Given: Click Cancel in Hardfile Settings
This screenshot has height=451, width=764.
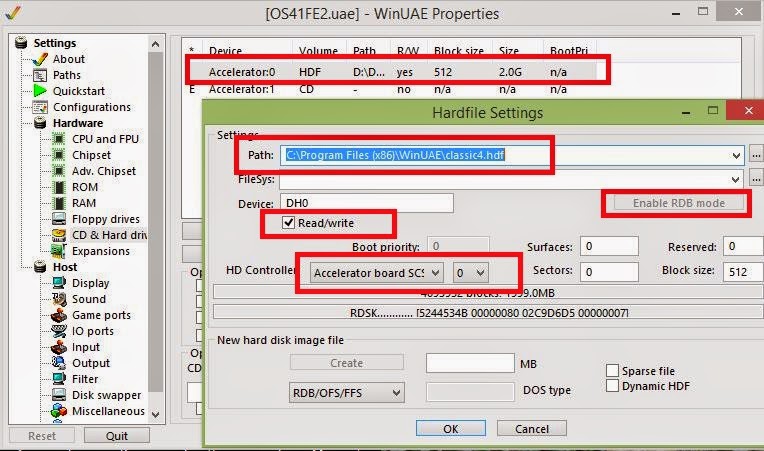Looking at the screenshot, I should 532,429.
